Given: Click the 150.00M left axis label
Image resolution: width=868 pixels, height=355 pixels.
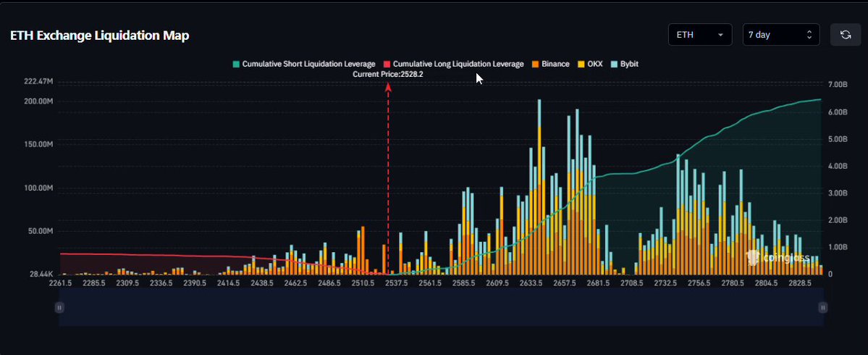Looking at the screenshot, I should coord(39,145).
